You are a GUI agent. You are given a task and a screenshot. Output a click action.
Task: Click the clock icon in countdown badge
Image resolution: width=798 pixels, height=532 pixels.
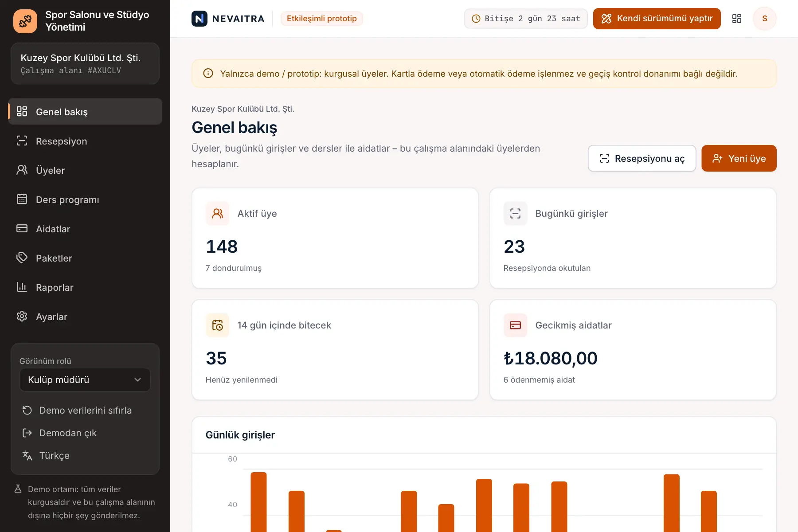(x=476, y=19)
